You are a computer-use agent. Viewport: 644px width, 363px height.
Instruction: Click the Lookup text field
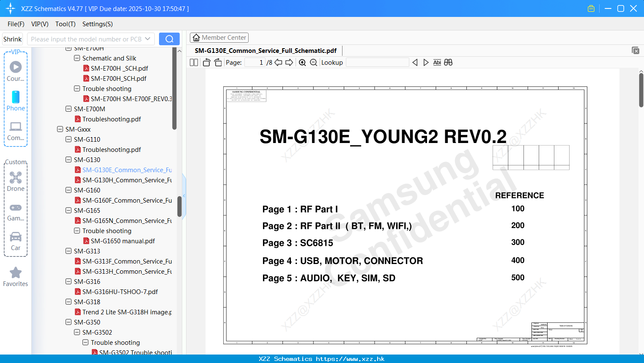377,62
